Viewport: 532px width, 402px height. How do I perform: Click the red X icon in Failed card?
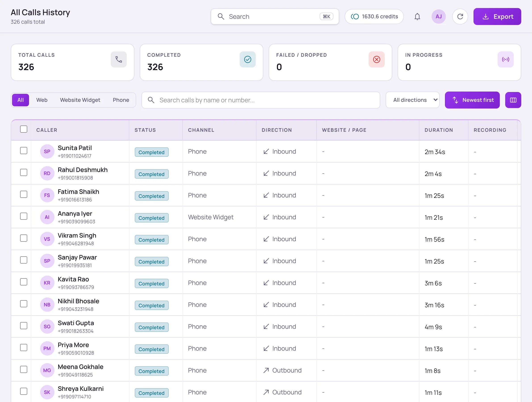[376, 59]
